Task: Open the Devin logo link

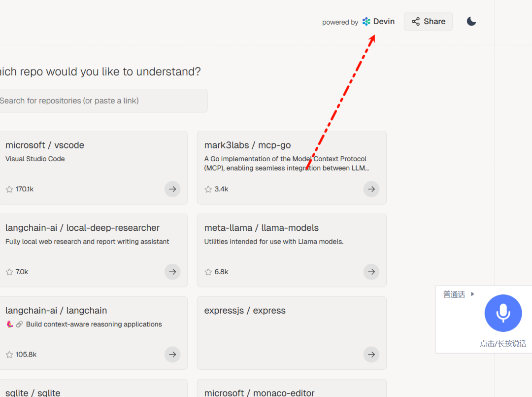Action: click(x=378, y=22)
